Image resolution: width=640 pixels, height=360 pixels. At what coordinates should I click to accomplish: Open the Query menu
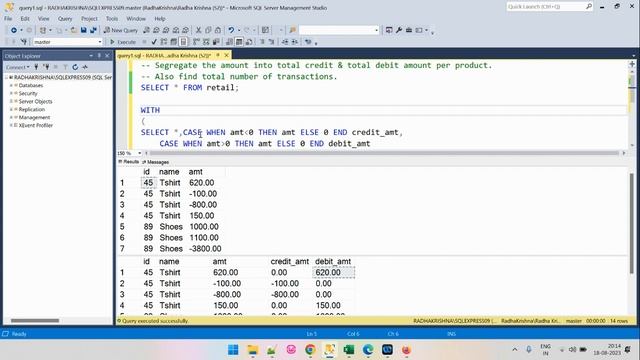coord(65,19)
